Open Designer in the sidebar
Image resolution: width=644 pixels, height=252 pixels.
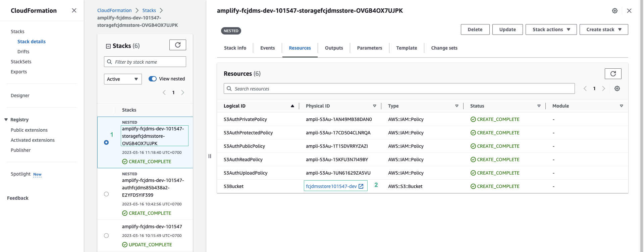click(20, 96)
